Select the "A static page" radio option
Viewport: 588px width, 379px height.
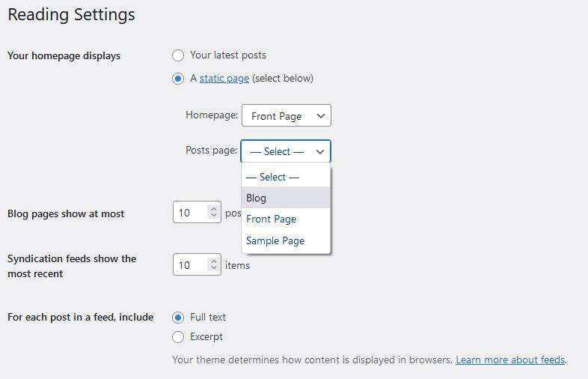click(178, 79)
